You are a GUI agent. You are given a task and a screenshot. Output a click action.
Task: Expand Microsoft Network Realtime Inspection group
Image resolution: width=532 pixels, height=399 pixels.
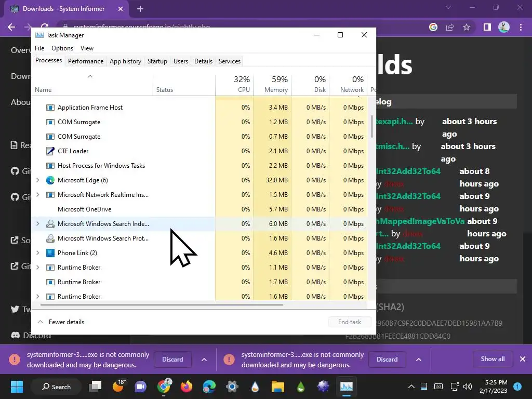37,195
